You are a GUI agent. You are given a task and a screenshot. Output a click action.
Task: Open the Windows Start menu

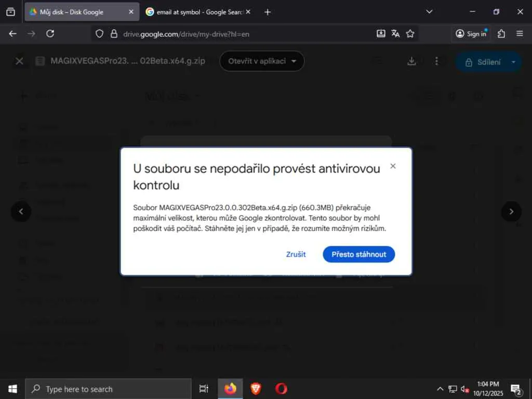coord(12,389)
